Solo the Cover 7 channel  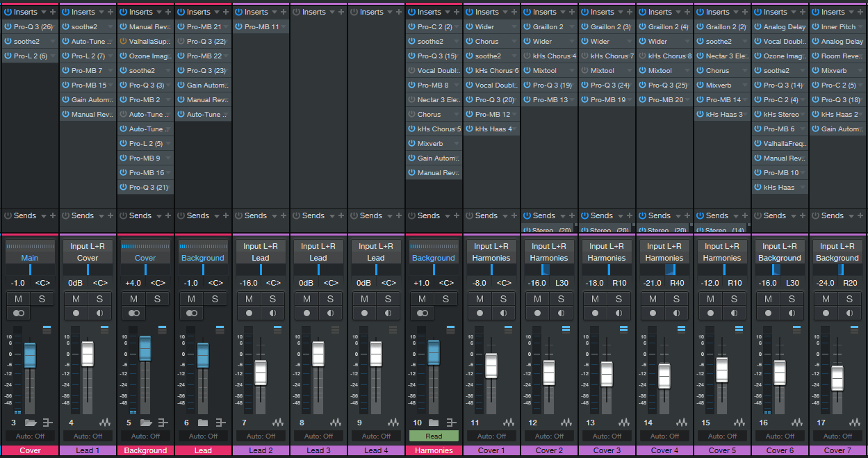[x=849, y=299]
